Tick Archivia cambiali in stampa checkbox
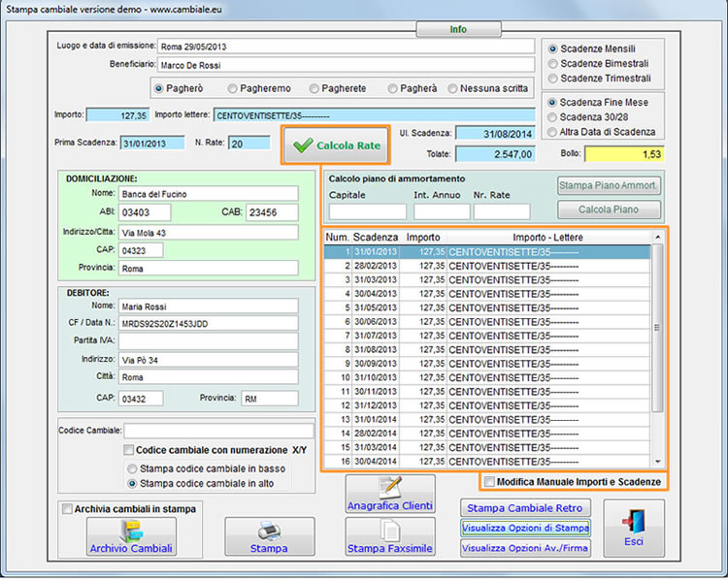 pos(67,509)
